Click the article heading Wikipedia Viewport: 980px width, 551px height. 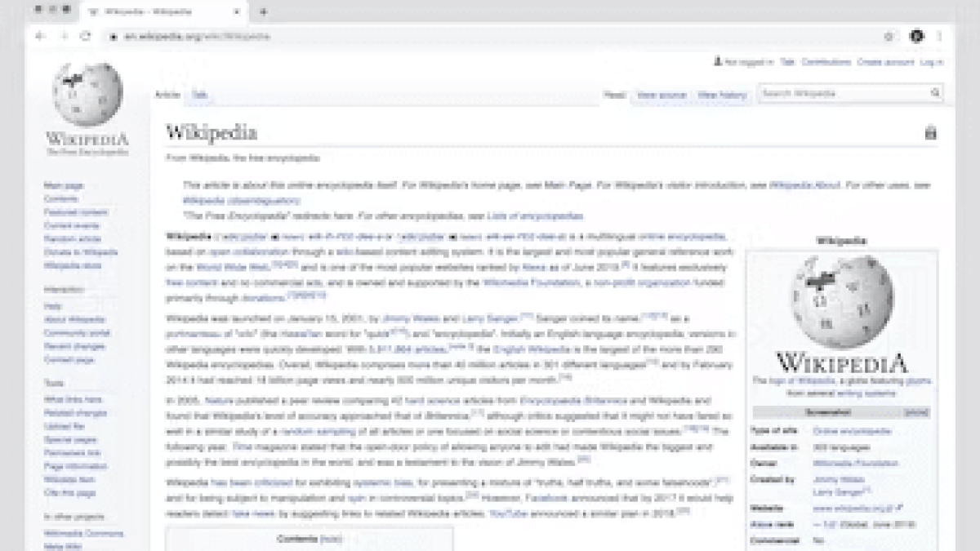click(212, 132)
